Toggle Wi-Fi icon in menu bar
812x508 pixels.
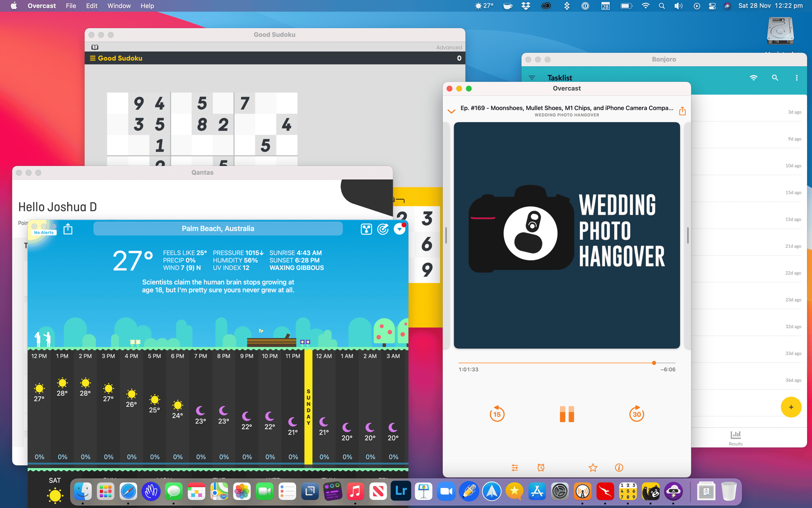tap(645, 6)
